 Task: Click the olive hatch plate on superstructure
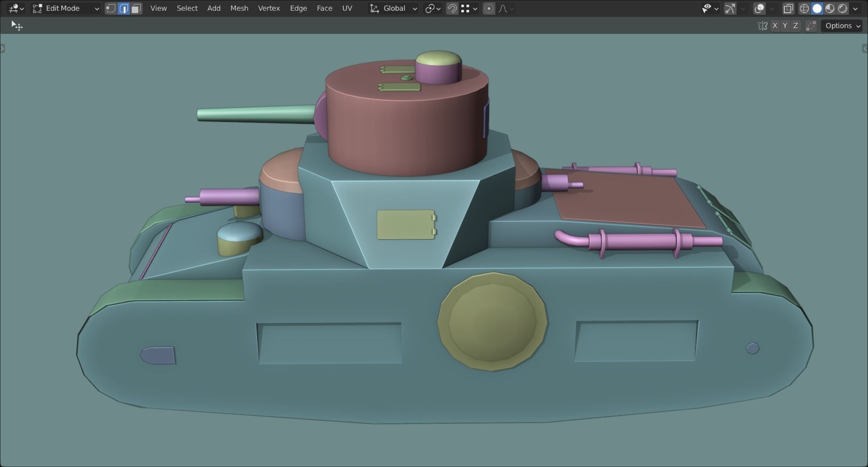click(x=406, y=225)
